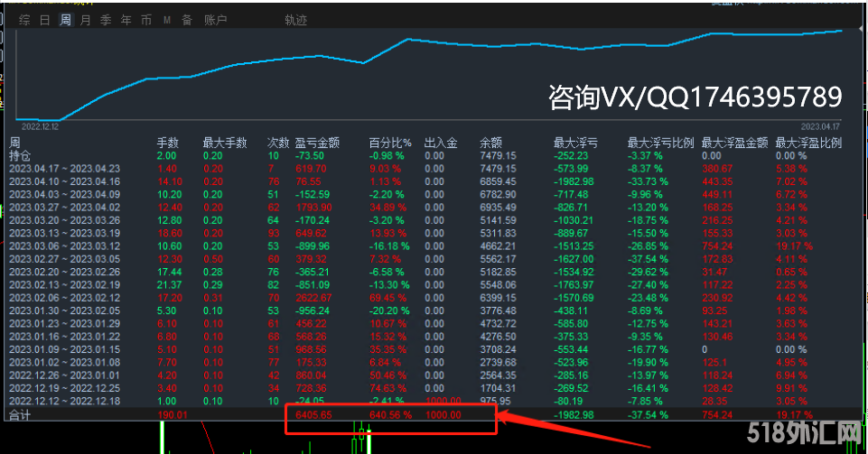The height and width of the screenshot is (454, 868).
Task: Click the 手数 column header
Action: click(168, 143)
